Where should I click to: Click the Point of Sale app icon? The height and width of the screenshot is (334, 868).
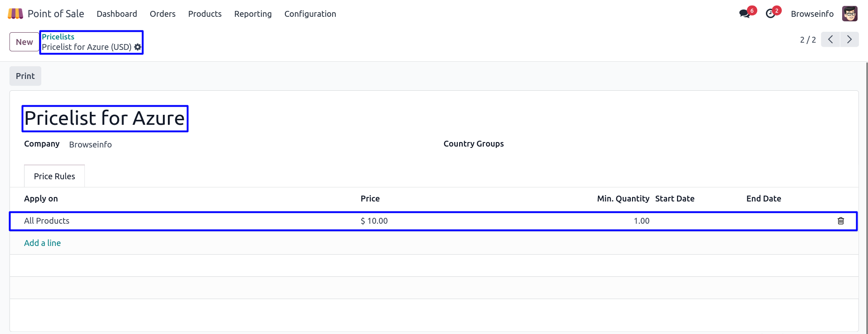pos(15,14)
